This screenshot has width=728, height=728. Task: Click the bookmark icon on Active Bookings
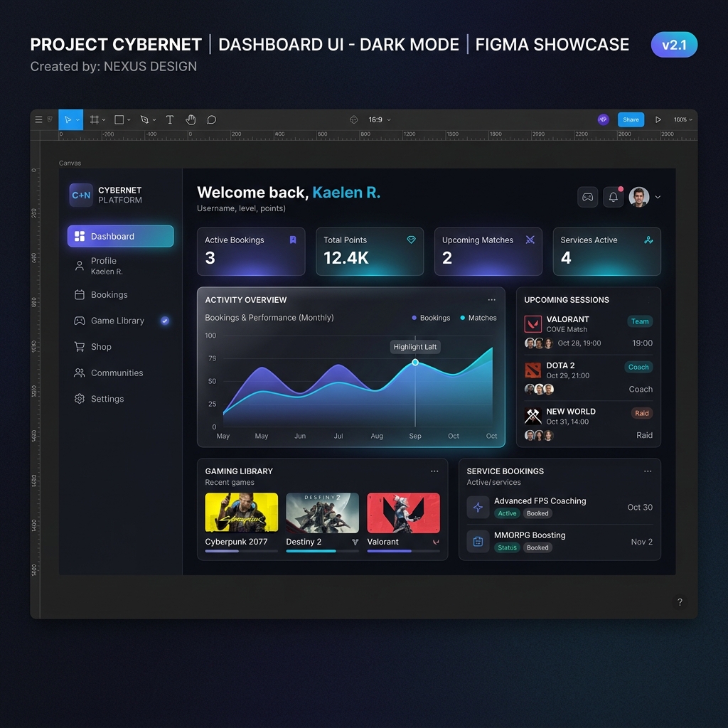(293, 240)
